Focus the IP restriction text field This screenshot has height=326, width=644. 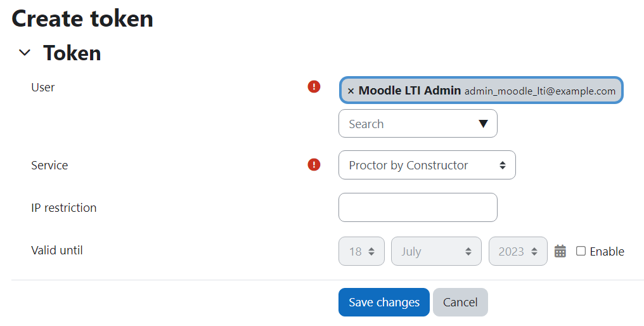[x=417, y=207]
